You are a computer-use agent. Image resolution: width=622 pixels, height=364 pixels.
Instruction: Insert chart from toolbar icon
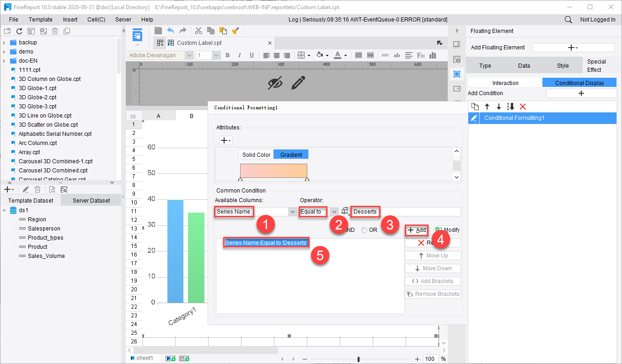[x=433, y=55]
